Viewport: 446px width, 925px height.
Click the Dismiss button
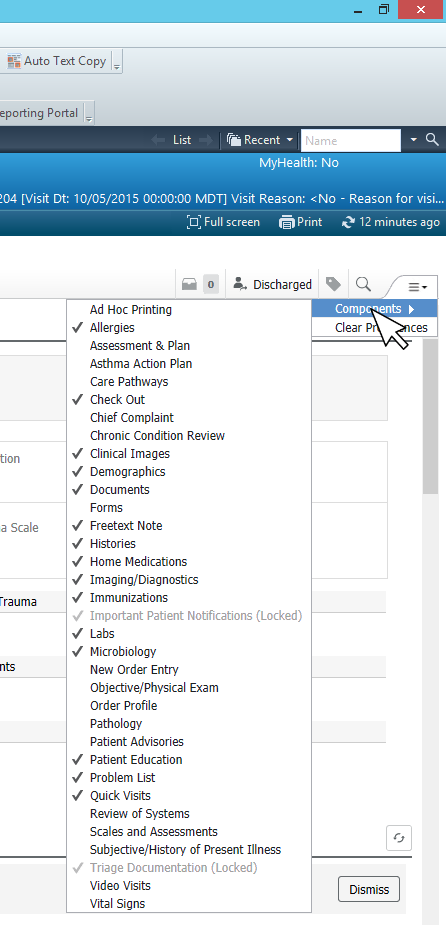[x=369, y=889]
